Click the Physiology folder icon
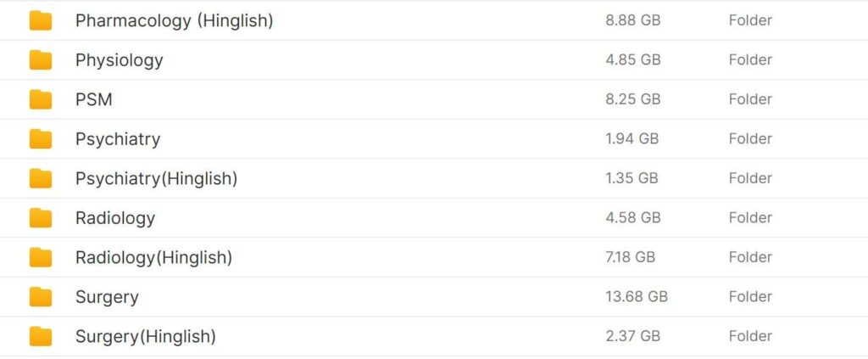This screenshot has height=359, width=868. tap(41, 60)
